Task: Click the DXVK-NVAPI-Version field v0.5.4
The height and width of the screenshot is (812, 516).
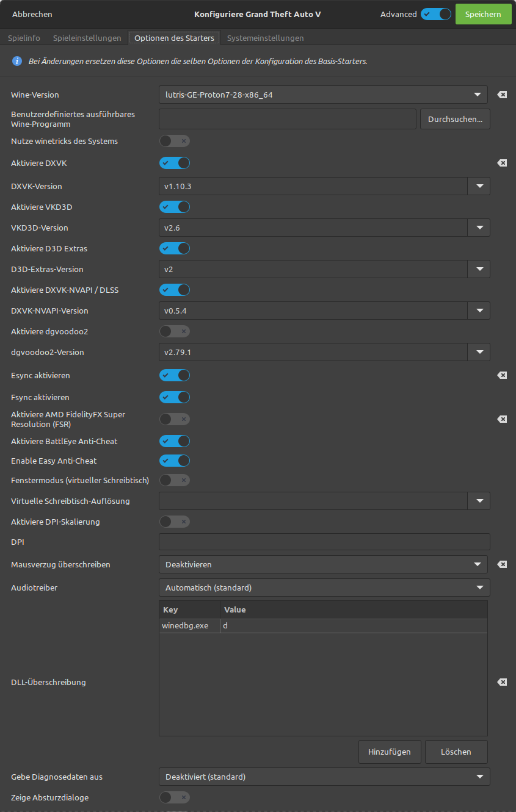Action: click(x=313, y=311)
